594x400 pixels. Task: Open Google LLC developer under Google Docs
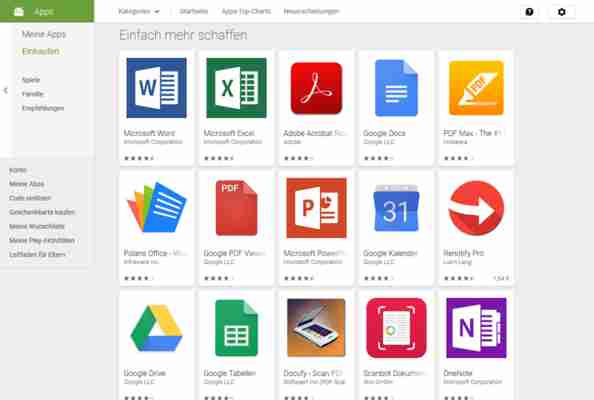[x=379, y=142]
